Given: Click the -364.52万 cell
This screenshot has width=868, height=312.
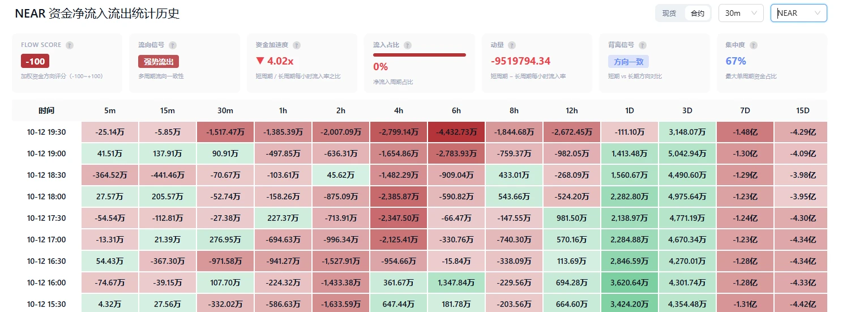Looking at the screenshot, I should click(x=110, y=175).
